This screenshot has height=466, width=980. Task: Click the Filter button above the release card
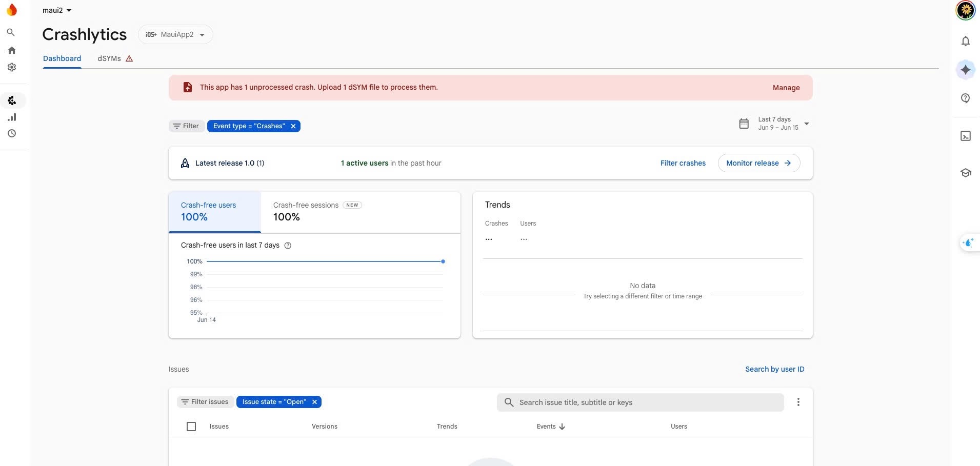pos(186,126)
